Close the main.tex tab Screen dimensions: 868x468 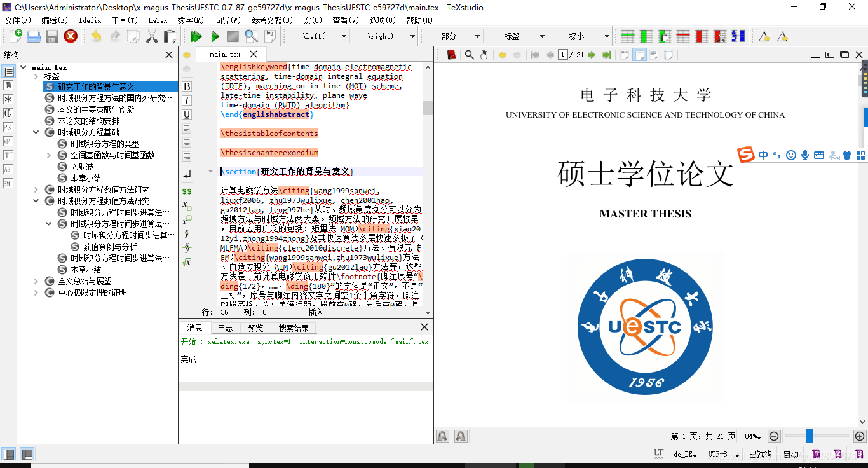(x=254, y=55)
